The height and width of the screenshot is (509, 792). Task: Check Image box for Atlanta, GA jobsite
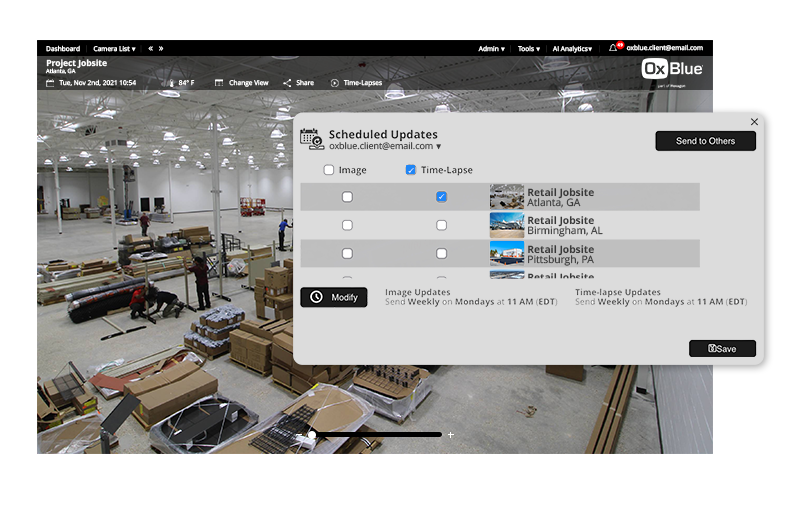347,197
